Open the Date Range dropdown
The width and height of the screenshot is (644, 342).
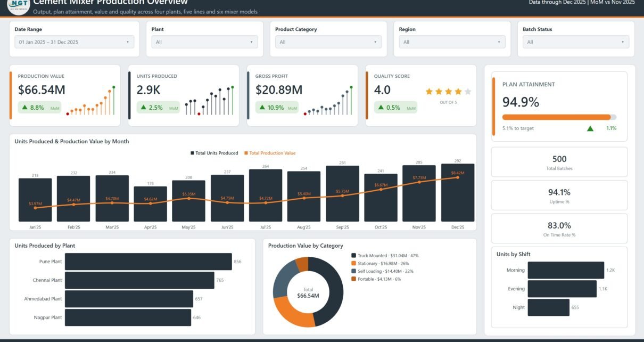click(75, 42)
